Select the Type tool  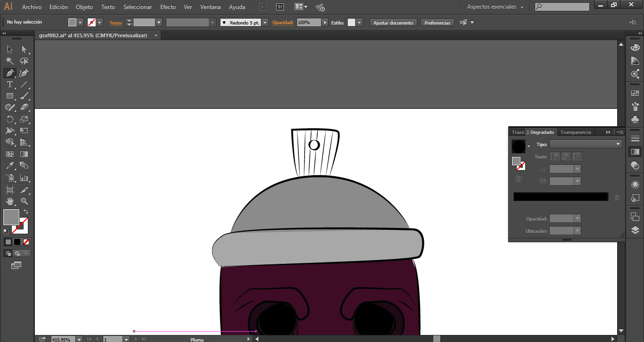(9, 84)
